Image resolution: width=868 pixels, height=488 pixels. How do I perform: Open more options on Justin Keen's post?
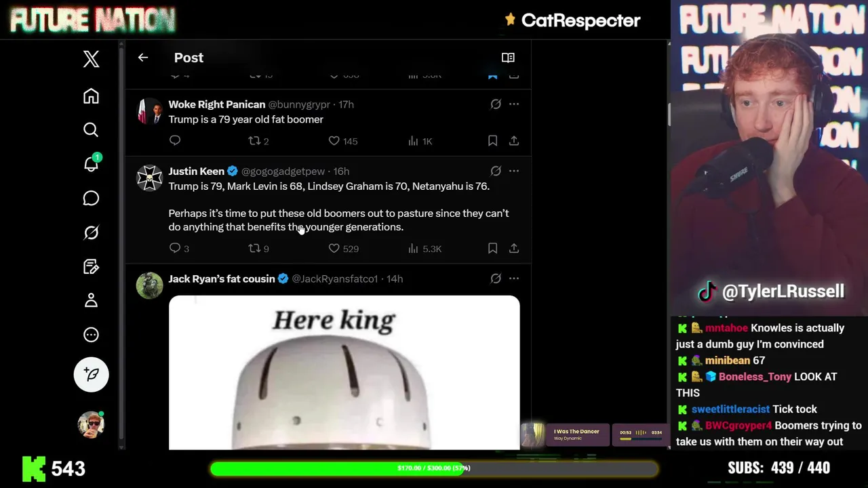pyautogui.click(x=514, y=171)
